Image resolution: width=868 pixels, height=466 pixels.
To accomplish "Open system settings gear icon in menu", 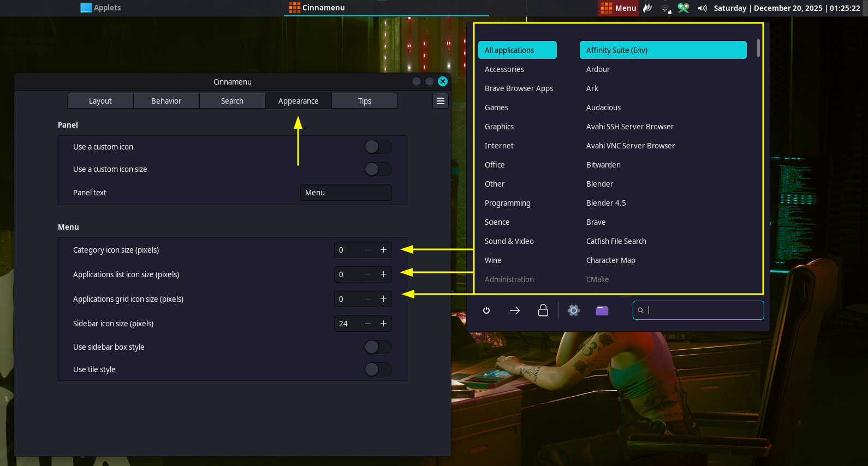I will pos(573,310).
